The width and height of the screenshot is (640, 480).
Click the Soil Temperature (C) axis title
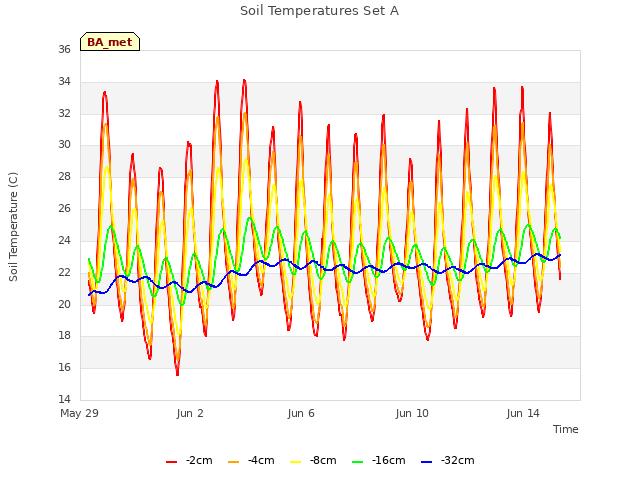(13, 227)
